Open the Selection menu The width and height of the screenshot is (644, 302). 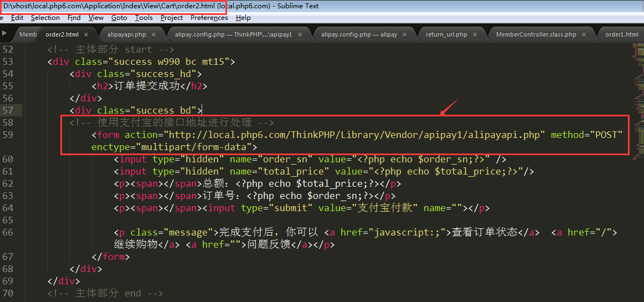coord(45,18)
